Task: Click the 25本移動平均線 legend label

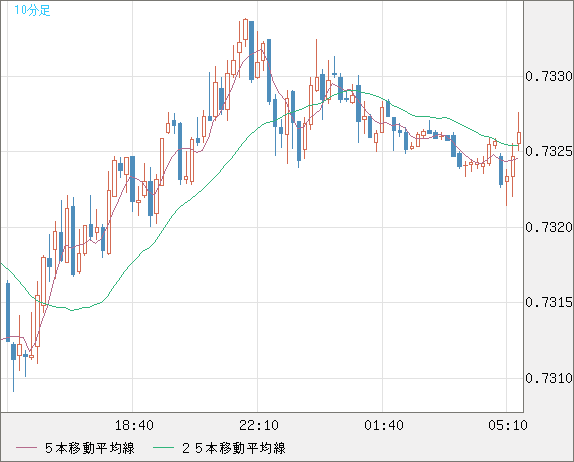Action: pyautogui.click(x=234, y=448)
